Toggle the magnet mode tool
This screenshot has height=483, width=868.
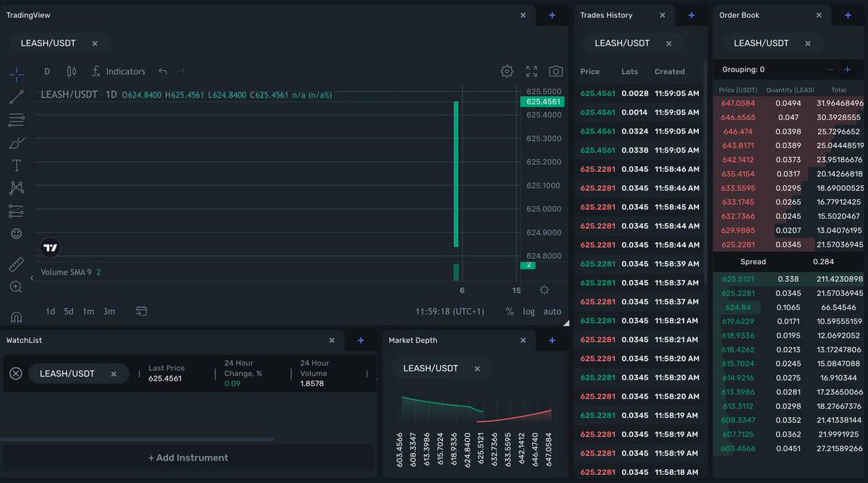point(17,317)
